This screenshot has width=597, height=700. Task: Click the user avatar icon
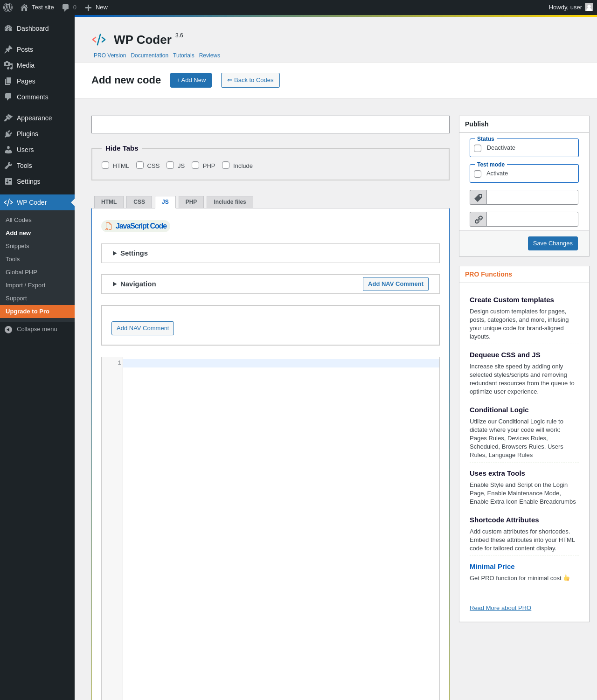click(589, 7)
